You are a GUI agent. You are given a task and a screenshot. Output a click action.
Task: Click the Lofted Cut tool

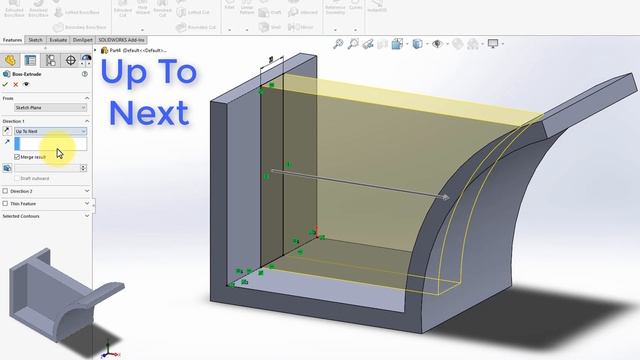[x=193, y=13]
